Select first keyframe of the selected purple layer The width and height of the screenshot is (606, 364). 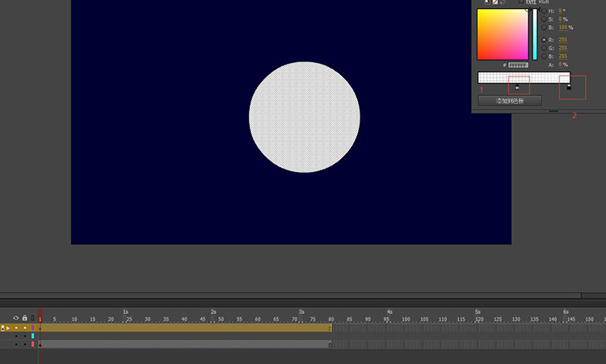(40, 328)
